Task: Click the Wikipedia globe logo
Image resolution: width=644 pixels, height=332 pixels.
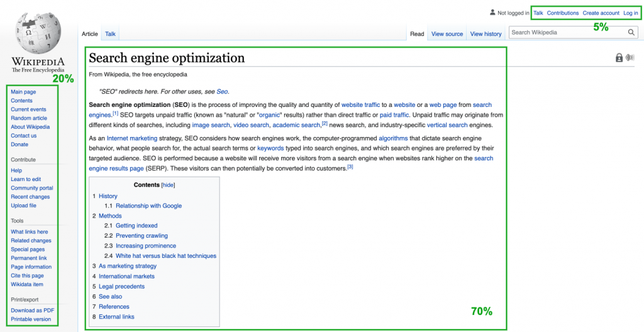Action: click(x=38, y=33)
